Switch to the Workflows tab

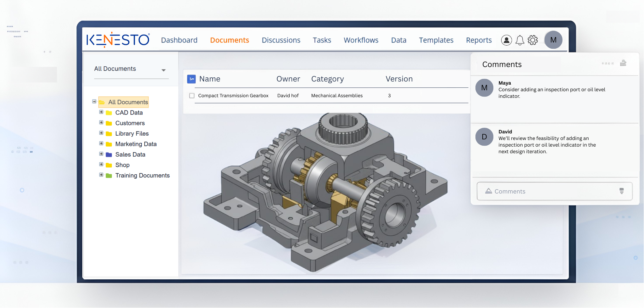(361, 40)
